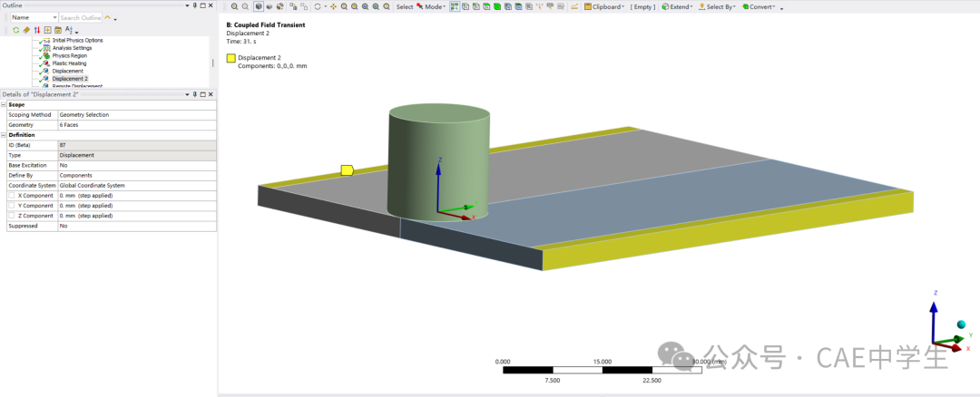
Task: Click the A-Z sort icon in Outline
Action: coord(69,30)
